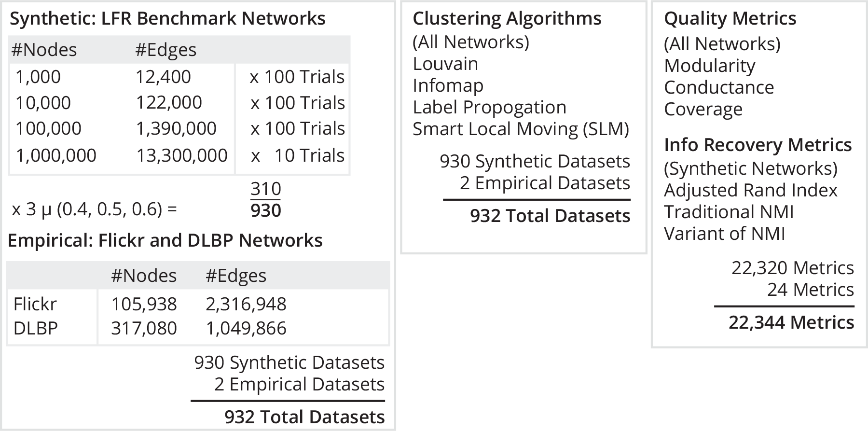Click the Clustering Algorithms heading
This screenshot has height=431, width=868.
click(x=507, y=19)
